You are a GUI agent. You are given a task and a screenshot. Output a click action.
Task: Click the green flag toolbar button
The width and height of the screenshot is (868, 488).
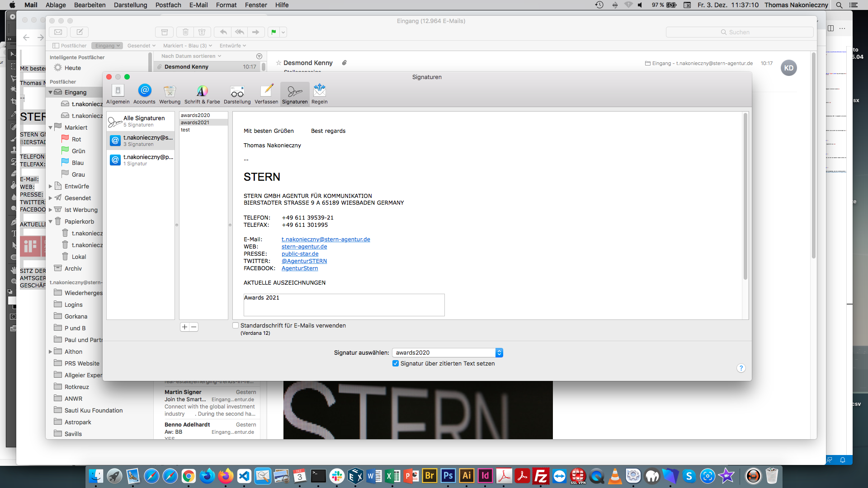(x=274, y=32)
